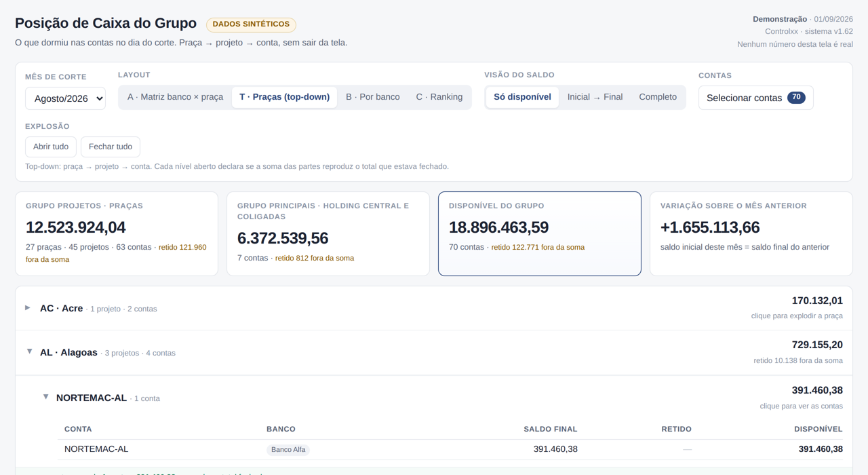Expand the AC · Acre row triangle
Viewport: 868px width, 475px height.
(x=28, y=308)
